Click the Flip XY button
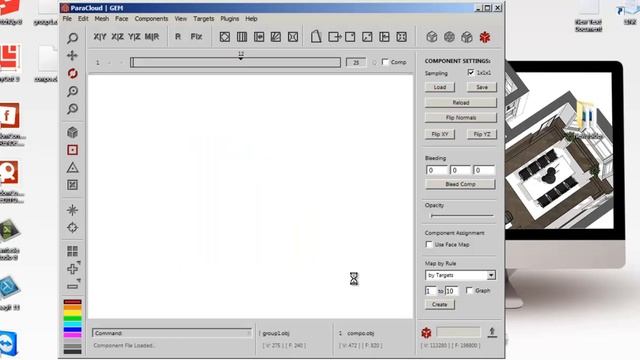This screenshot has height=360, width=640. (440, 134)
